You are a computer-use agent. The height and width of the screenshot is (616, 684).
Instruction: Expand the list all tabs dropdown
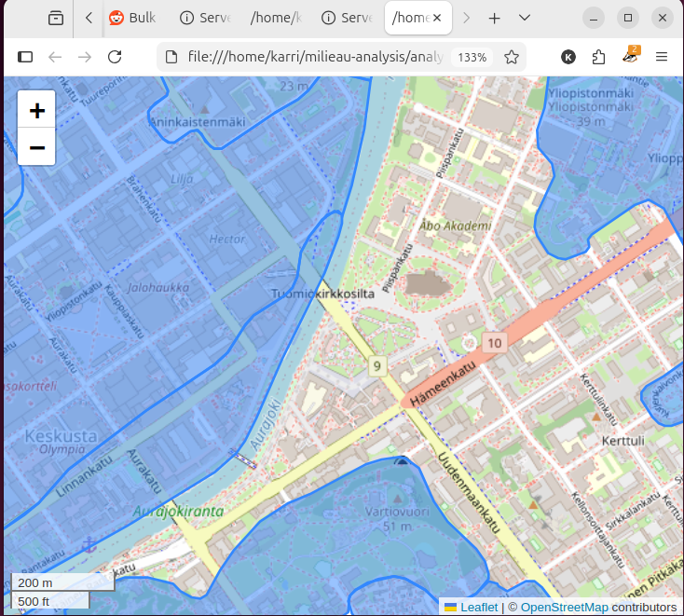(525, 18)
